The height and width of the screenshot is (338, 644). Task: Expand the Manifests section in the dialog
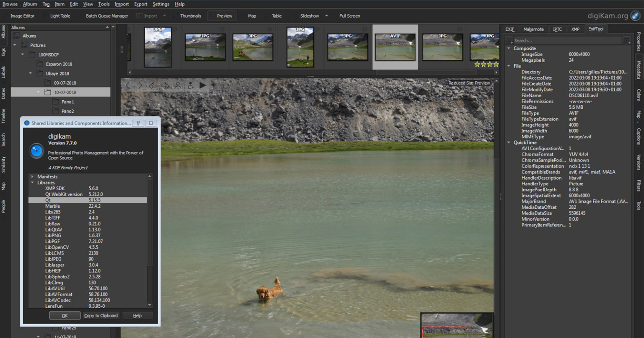coord(33,176)
